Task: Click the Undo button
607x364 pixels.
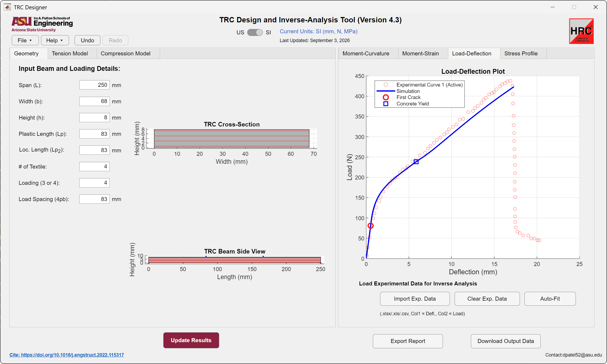Action: coord(87,40)
